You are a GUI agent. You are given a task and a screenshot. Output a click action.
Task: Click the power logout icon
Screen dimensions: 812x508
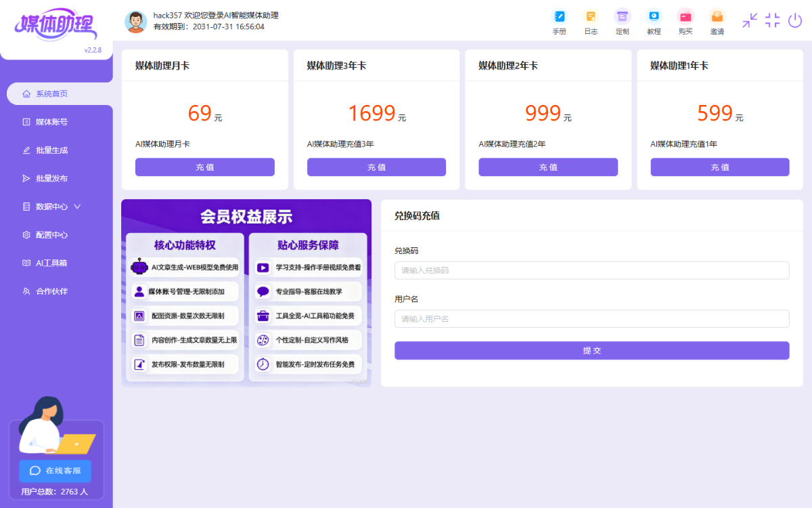coord(795,20)
